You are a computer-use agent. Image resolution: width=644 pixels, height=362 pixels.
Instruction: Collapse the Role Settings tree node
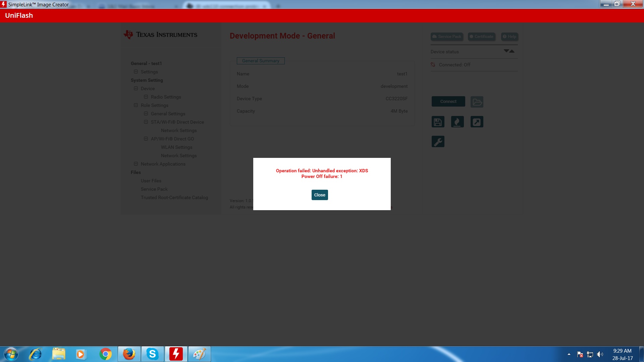click(136, 105)
